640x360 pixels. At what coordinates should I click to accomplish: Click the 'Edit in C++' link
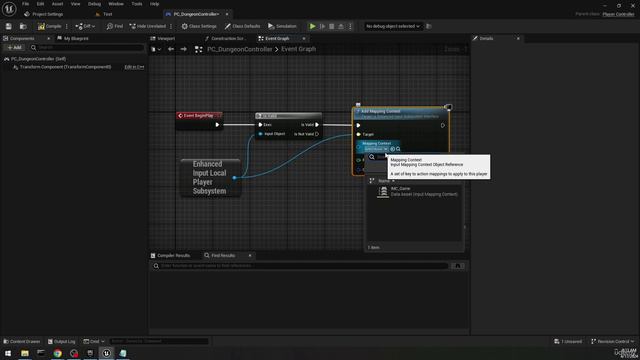point(134,67)
